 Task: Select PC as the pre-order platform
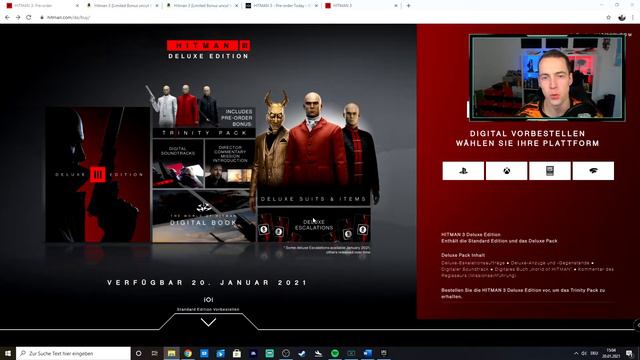point(550,171)
